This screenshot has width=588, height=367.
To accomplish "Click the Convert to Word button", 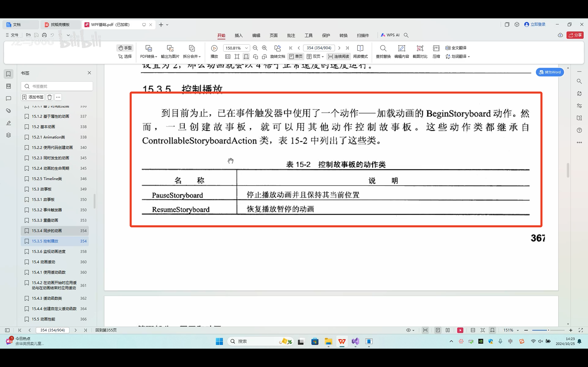I will [550, 72].
